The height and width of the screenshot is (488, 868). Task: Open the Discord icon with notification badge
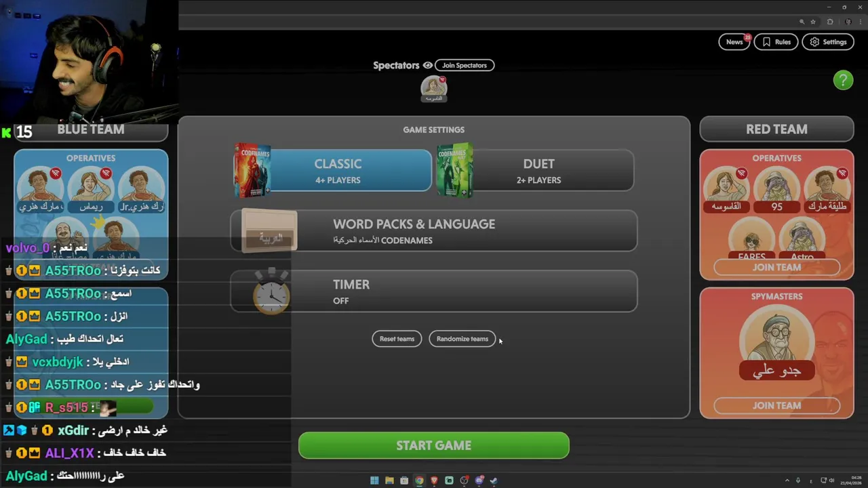[479, 481]
